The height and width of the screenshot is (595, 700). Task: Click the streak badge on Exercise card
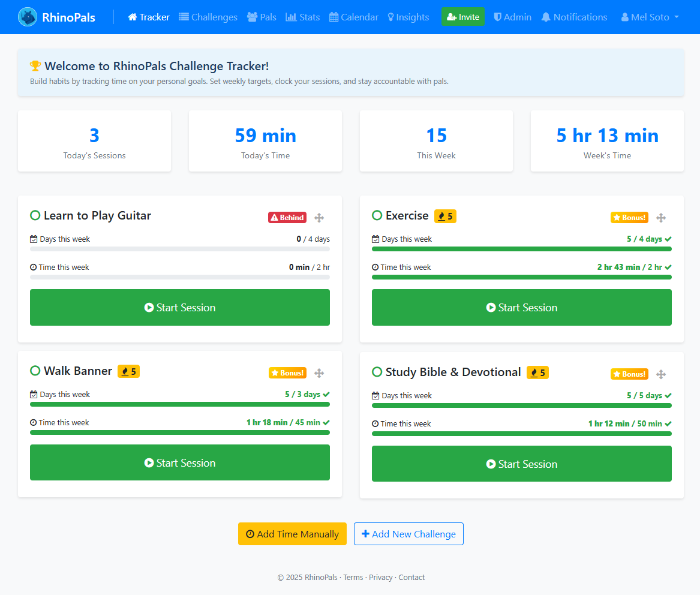pyautogui.click(x=445, y=215)
